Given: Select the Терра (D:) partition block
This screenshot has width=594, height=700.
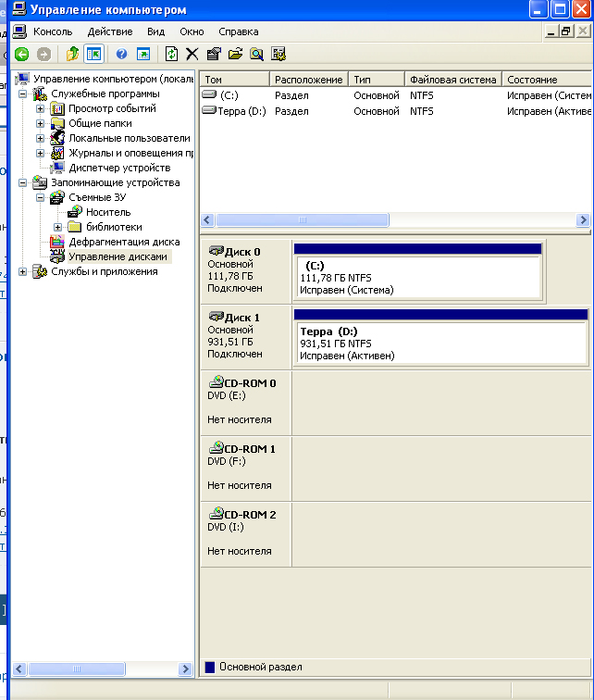Looking at the screenshot, I should [x=439, y=344].
